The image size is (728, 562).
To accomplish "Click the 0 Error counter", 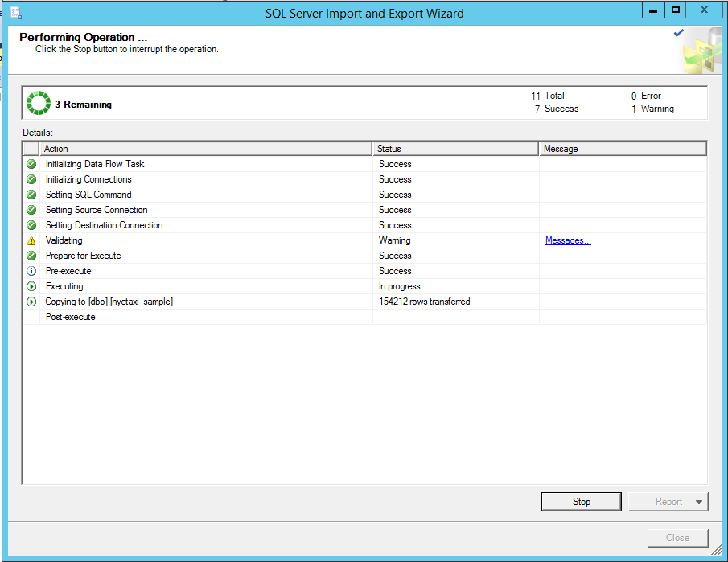I will click(x=646, y=96).
